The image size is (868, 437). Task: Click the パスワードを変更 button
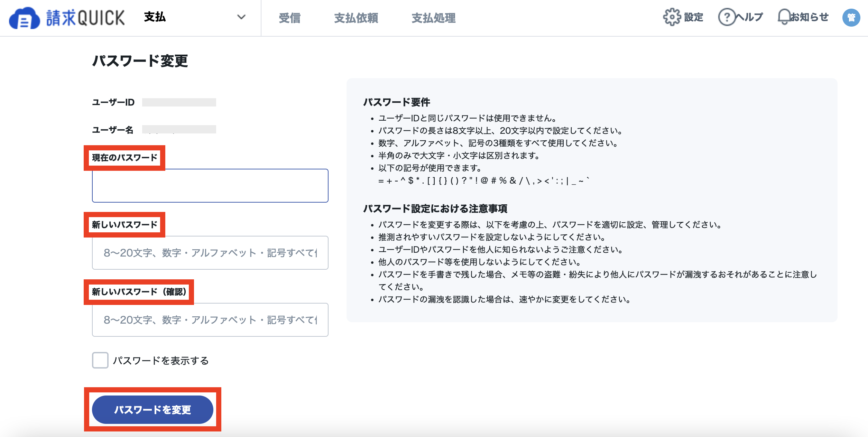point(153,410)
